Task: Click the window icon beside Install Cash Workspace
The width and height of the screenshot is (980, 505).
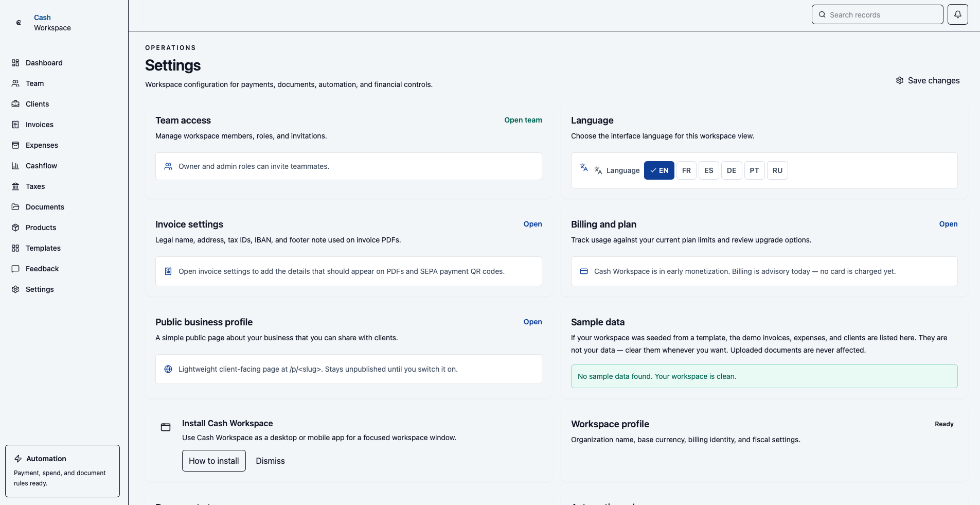Action: tap(166, 427)
